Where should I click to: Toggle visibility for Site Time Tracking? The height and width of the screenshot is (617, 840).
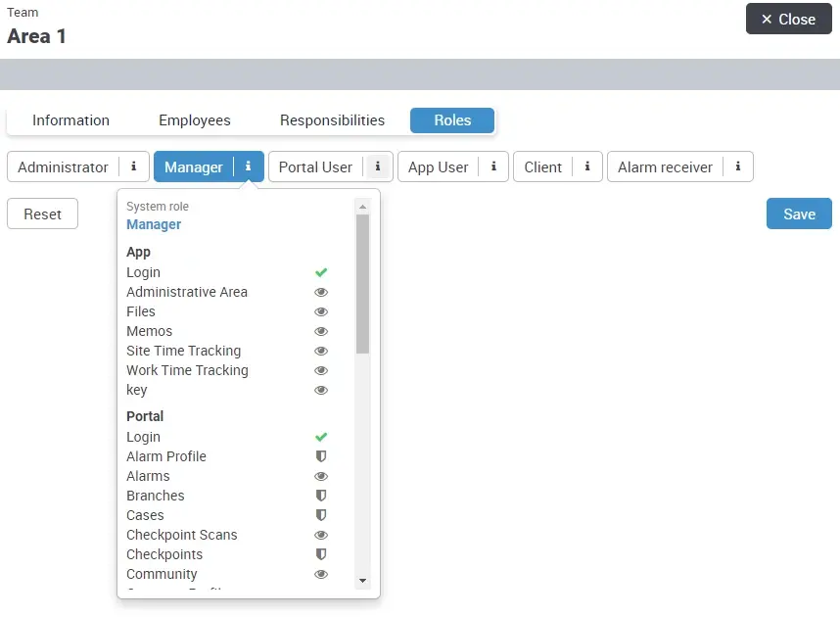coord(321,351)
